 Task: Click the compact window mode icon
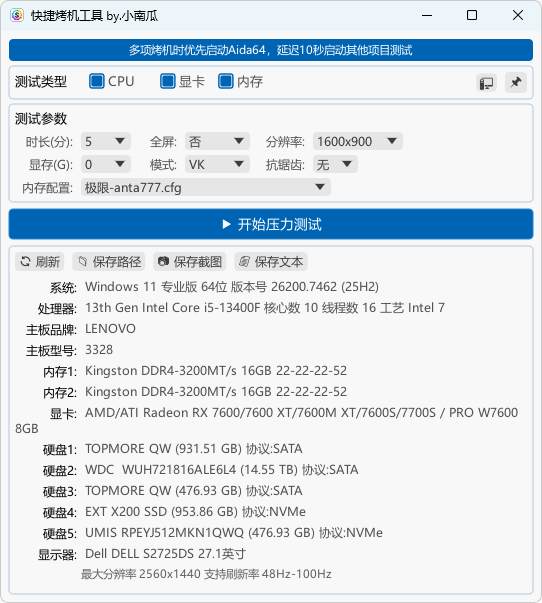487,83
